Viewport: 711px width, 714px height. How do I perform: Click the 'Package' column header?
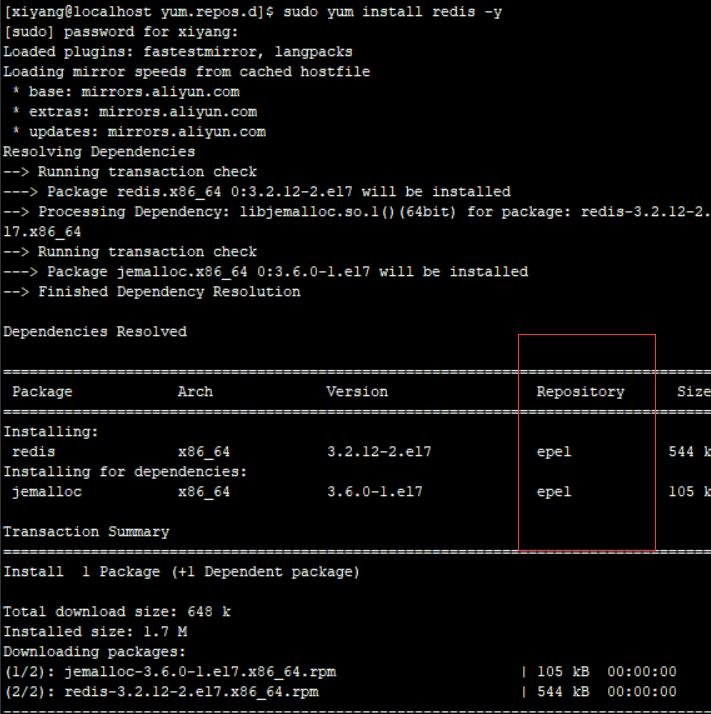click(x=42, y=392)
